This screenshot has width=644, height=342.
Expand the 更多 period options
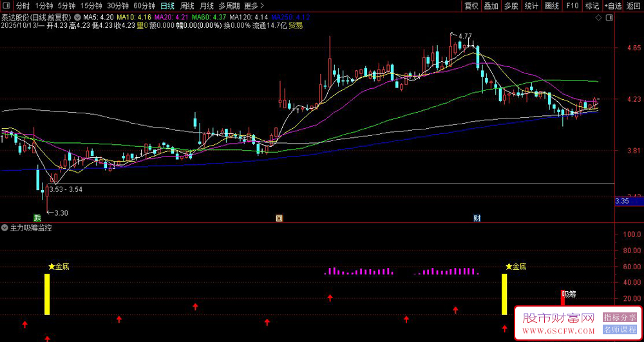click(251, 6)
